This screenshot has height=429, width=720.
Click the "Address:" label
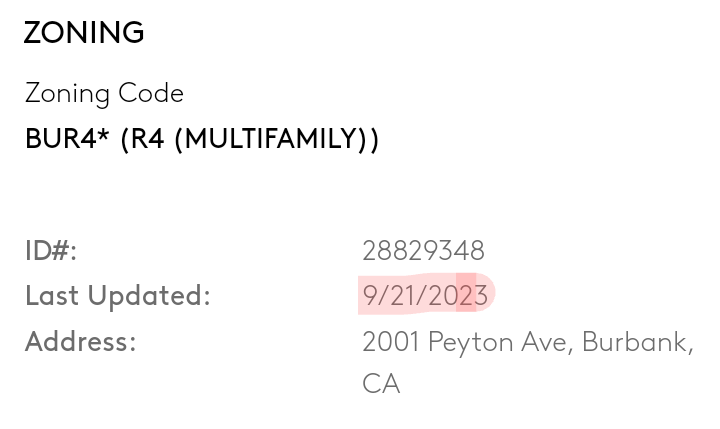click(80, 342)
